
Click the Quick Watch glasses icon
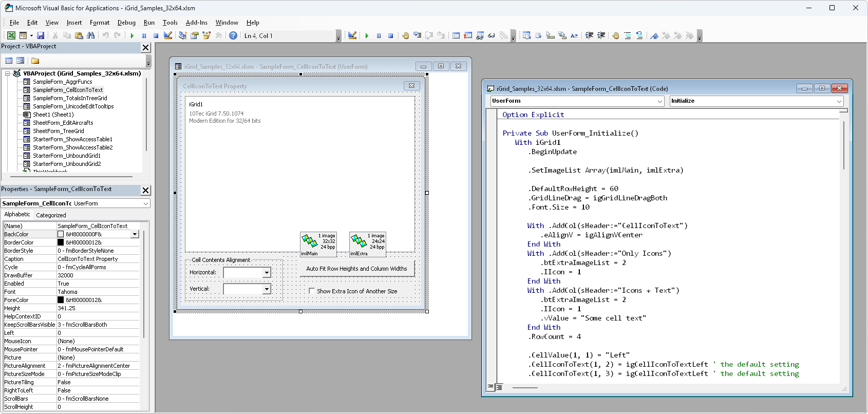click(x=492, y=35)
